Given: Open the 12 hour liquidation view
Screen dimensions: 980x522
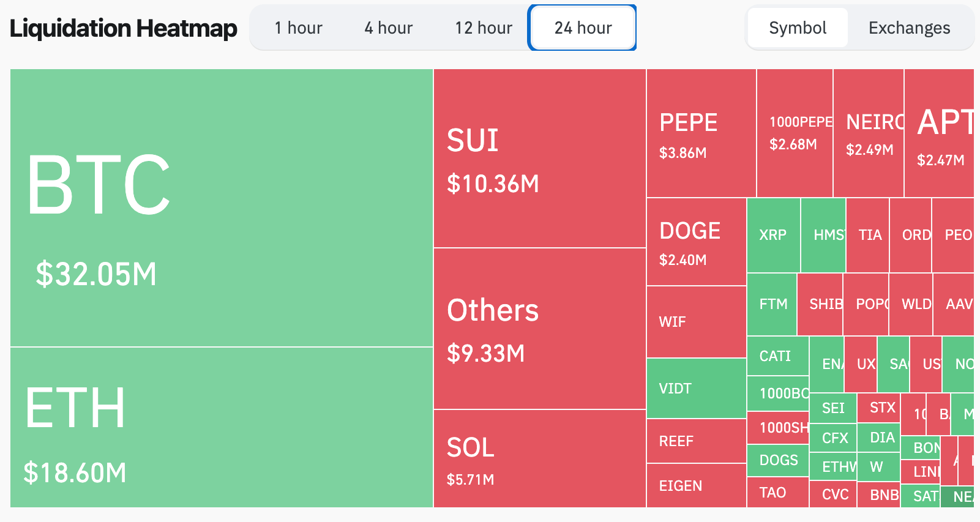Looking at the screenshot, I should coord(483,28).
